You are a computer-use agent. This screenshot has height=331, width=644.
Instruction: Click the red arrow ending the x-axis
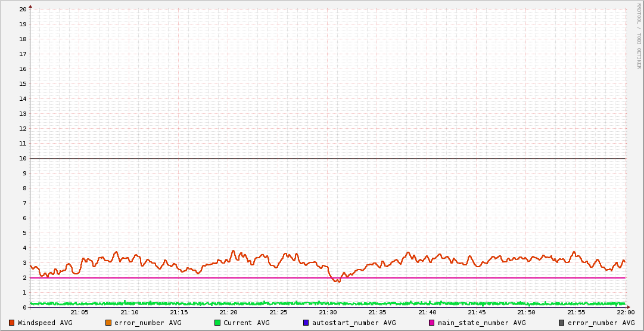(x=628, y=307)
